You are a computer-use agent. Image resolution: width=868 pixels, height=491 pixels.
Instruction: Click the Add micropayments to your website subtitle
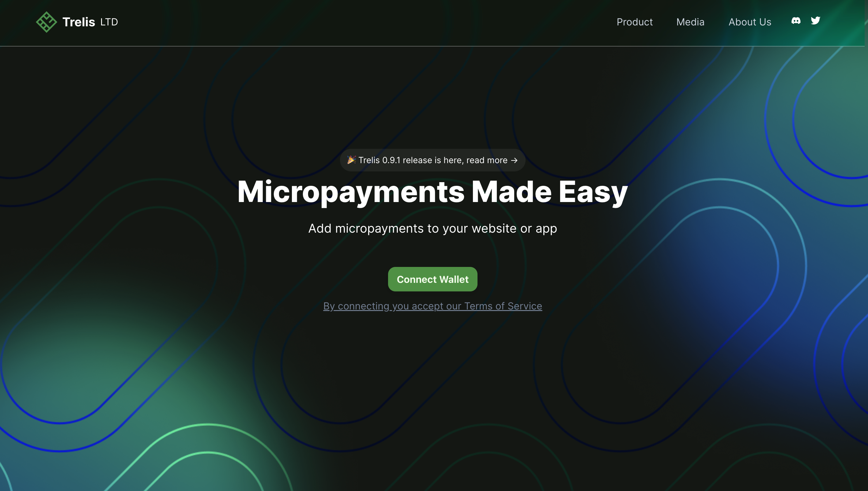tap(432, 229)
